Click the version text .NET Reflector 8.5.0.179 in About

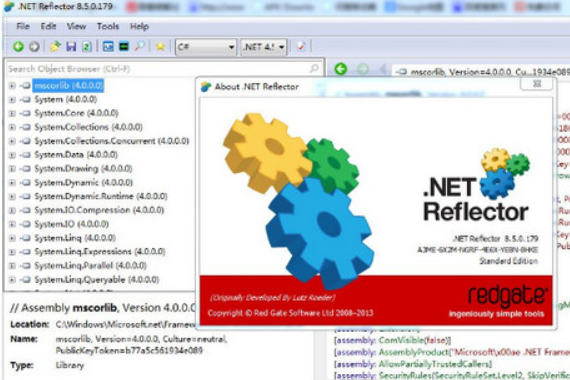pyautogui.click(x=496, y=239)
